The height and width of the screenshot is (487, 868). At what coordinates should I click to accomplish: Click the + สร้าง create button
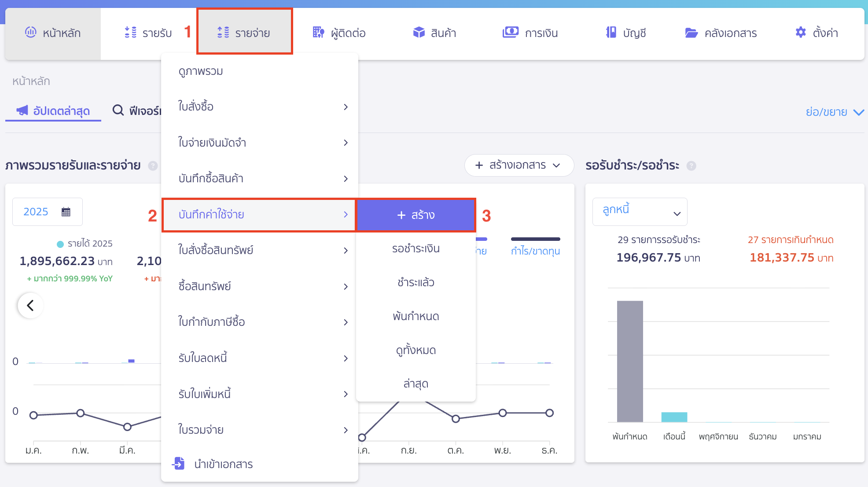click(x=416, y=215)
